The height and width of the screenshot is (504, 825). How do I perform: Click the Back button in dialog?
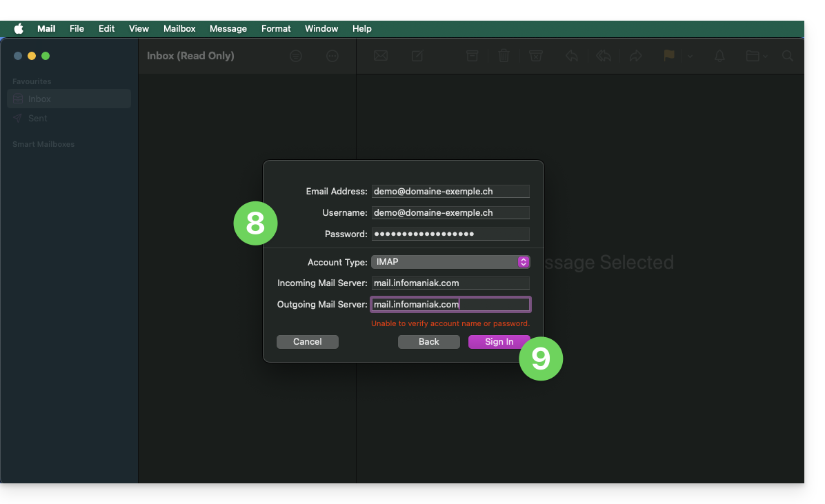428,342
